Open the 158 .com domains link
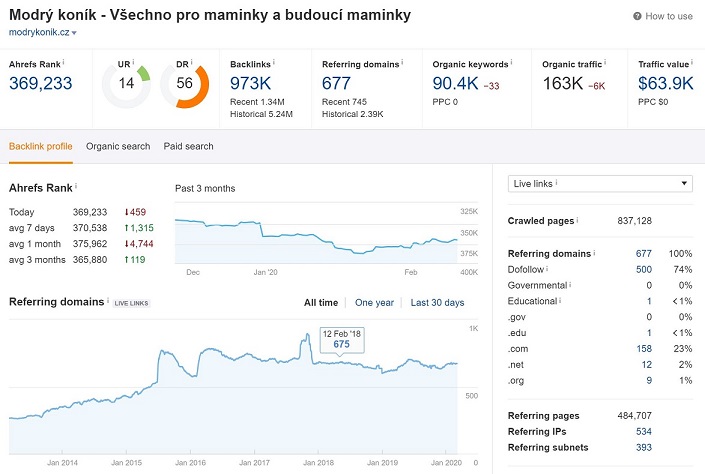The width and height of the screenshot is (705, 474). tap(644, 349)
